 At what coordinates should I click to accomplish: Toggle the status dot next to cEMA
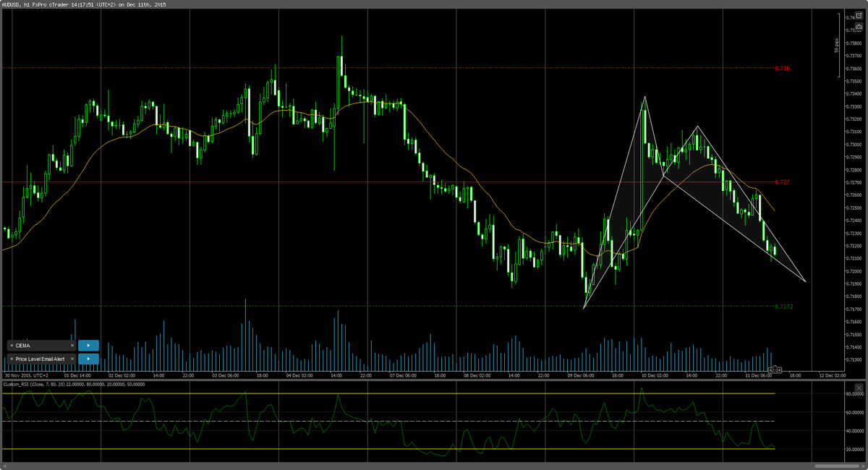click(x=12, y=345)
